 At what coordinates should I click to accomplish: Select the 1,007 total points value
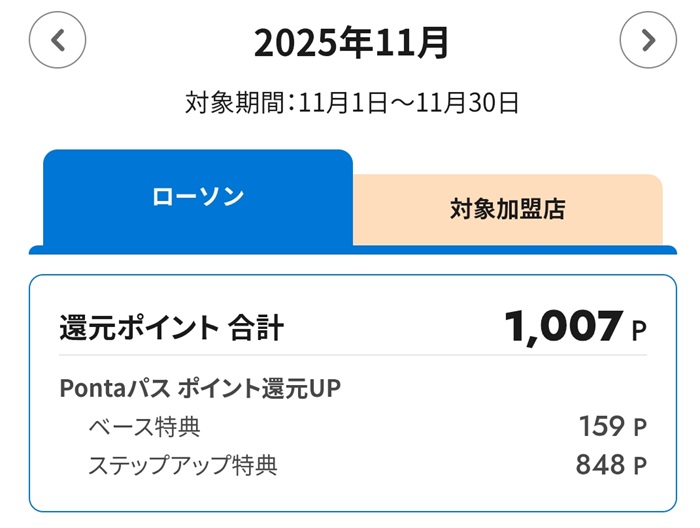point(563,326)
